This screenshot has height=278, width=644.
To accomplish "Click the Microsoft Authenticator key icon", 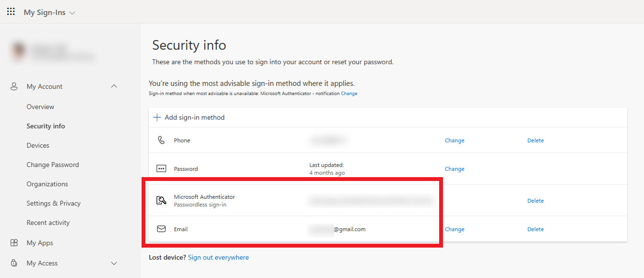I will pyautogui.click(x=161, y=200).
